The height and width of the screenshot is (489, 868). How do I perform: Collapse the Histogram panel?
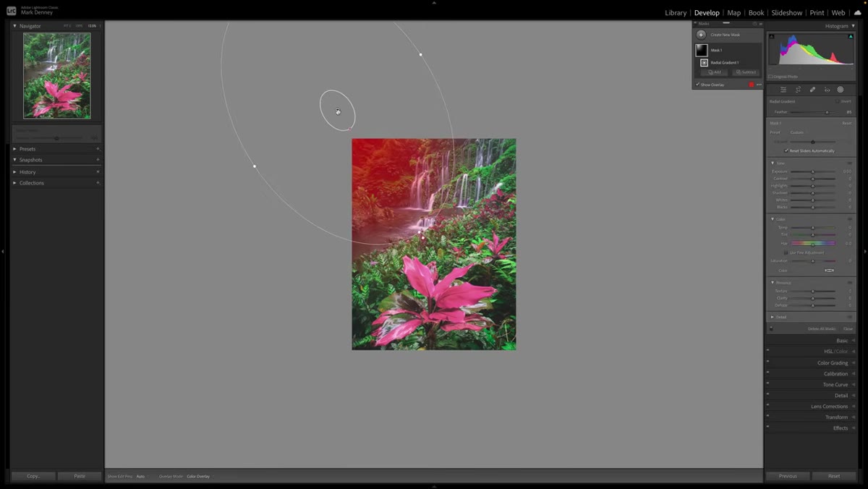coord(853,26)
